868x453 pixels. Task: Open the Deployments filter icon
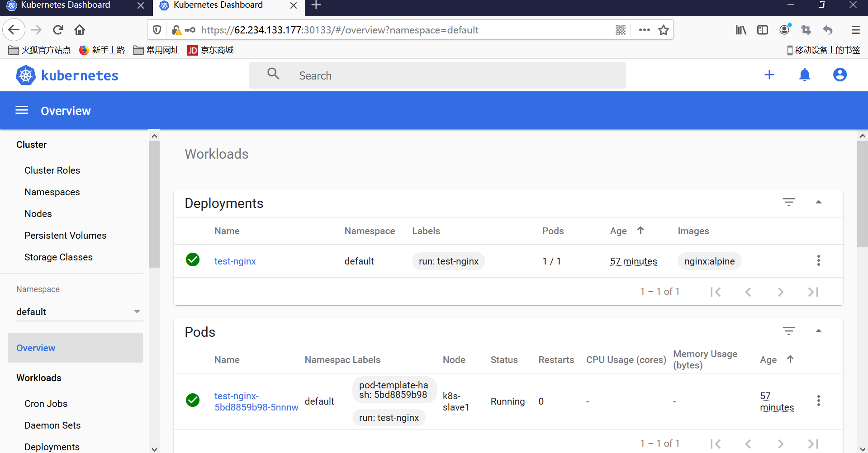tap(789, 202)
